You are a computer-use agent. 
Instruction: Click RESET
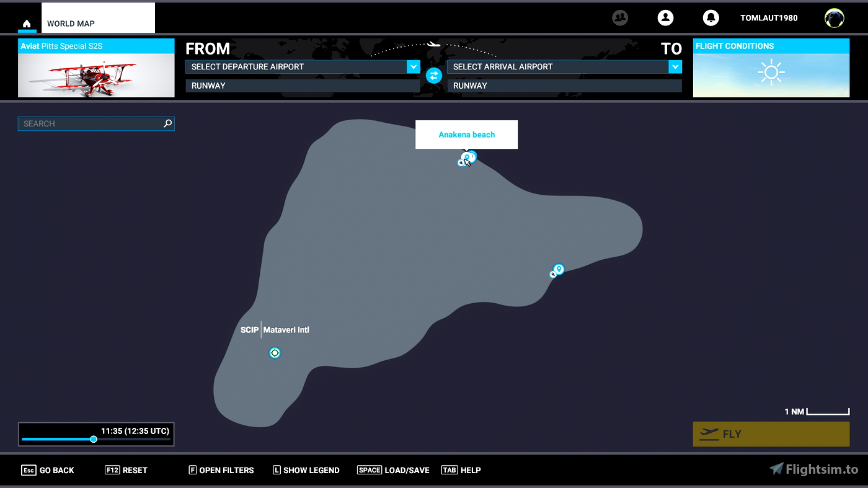tap(126, 470)
